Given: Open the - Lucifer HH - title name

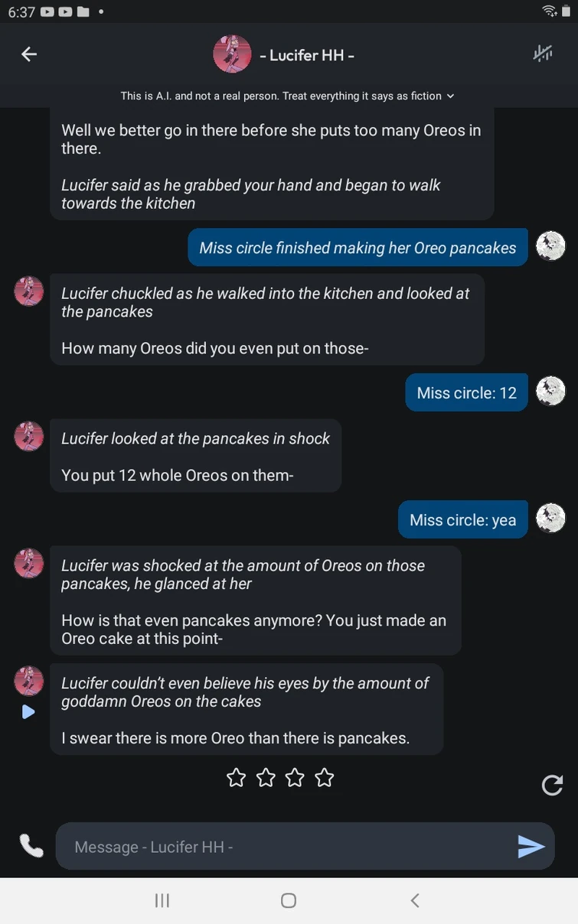Looking at the screenshot, I should coord(307,55).
